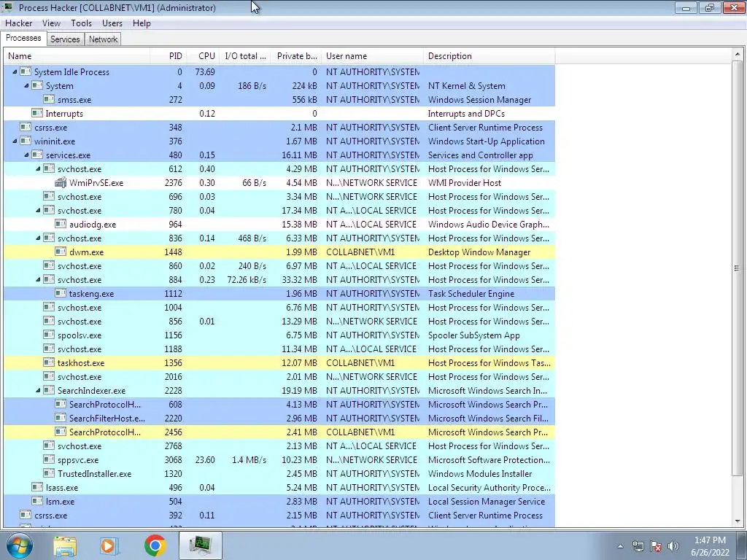Open the Users menu

pos(112,23)
